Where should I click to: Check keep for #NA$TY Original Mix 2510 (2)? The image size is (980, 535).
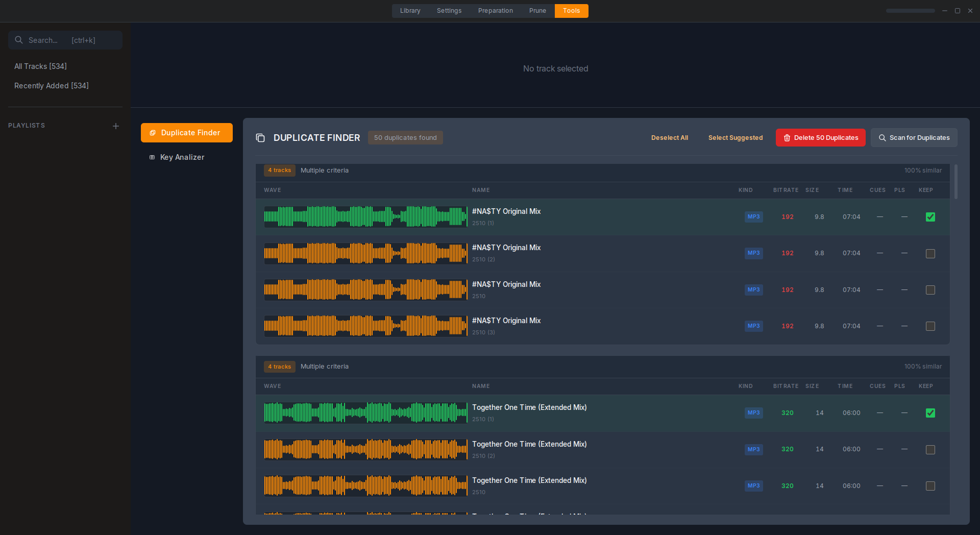pyautogui.click(x=930, y=253)
